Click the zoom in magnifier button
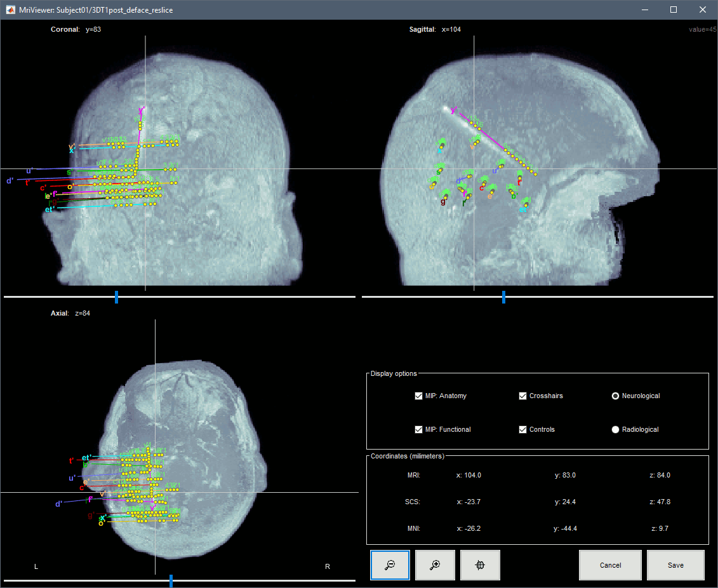The width and height of the screenshot is (718, 588). pyautogui.click(x=435, y=565)
